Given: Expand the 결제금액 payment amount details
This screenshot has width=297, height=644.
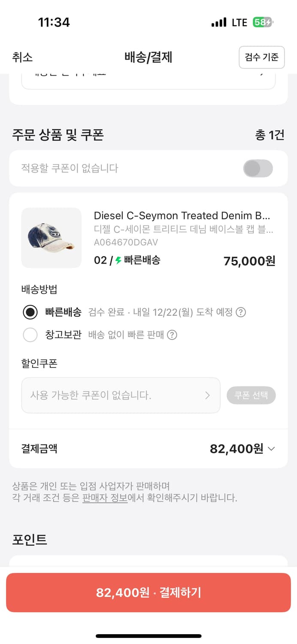Looking at the screenshot, I should click(271, 449).
